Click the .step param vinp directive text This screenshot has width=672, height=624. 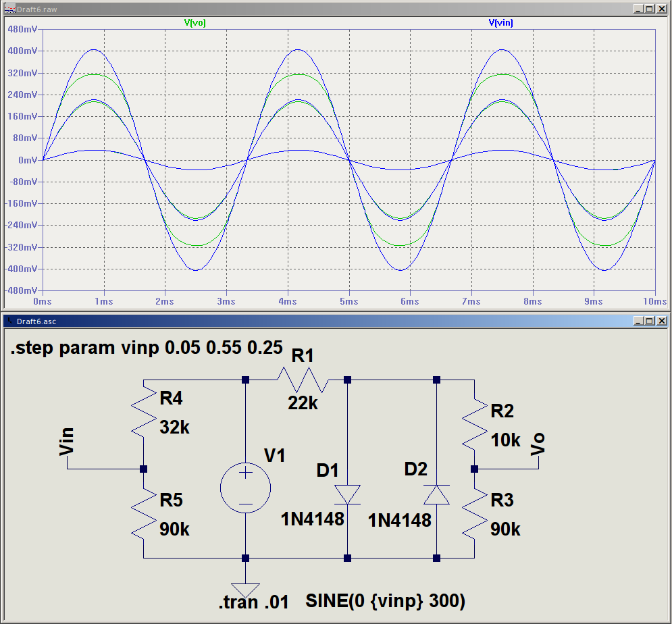pos(147,348)
